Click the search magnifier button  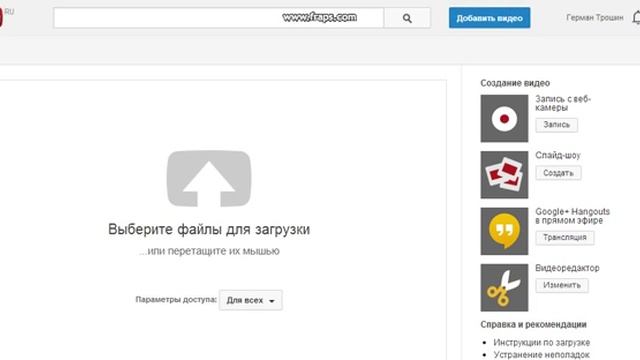407,18
